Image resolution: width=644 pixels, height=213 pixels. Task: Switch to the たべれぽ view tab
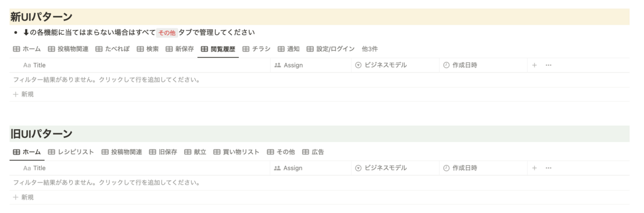[113, 49]
